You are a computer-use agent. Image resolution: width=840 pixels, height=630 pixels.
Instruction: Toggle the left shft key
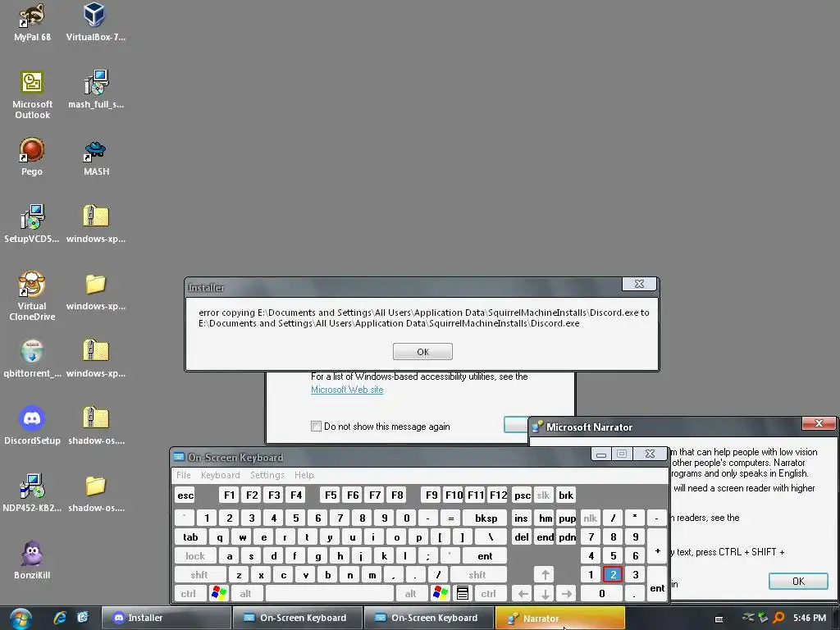pyautogui.click(x=199, y=575)
